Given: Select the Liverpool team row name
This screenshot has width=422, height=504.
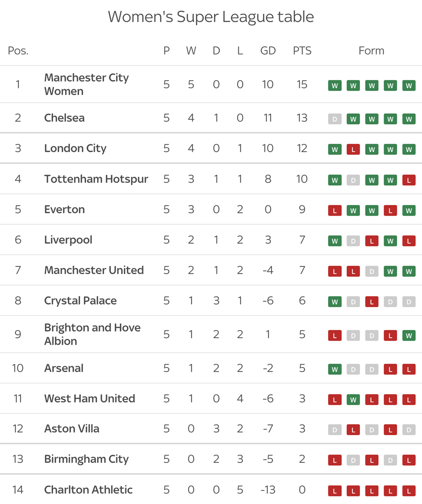Looking at the screenshot, I should 68,240.
